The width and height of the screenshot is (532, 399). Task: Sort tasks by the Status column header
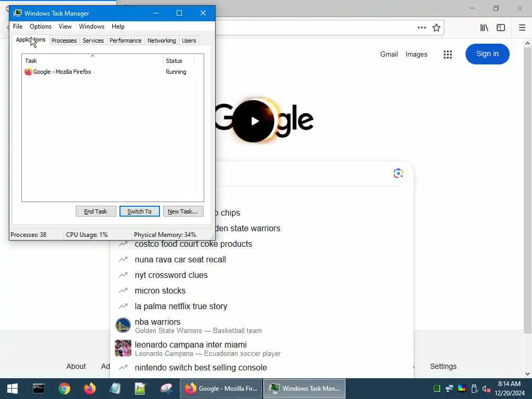(179, 61)
